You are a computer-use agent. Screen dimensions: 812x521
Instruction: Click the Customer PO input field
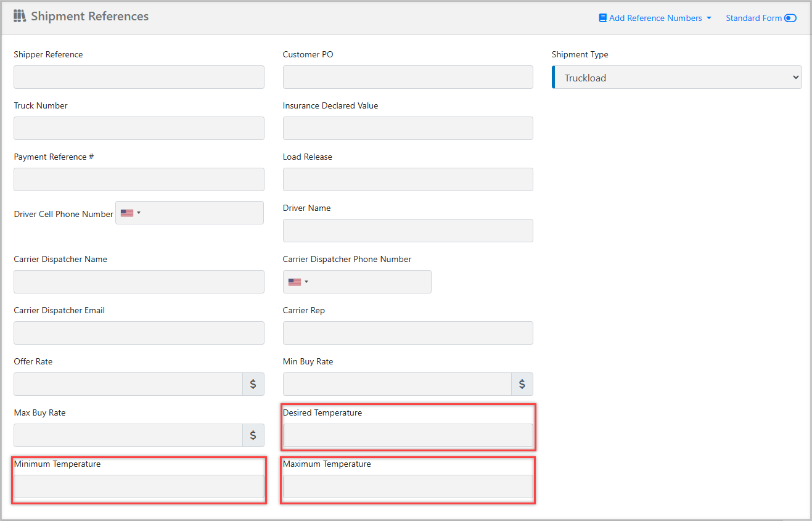point(408,77)
